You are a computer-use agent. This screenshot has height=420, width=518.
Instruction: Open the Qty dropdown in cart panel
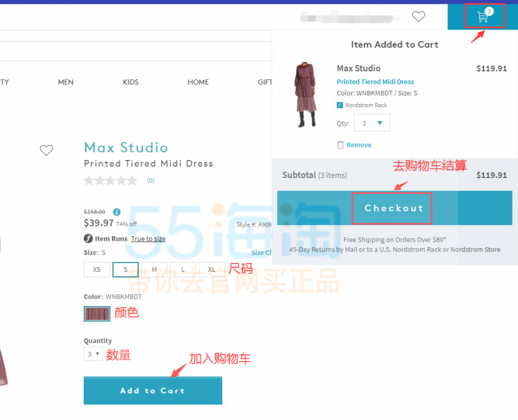[x=372, y=123]
